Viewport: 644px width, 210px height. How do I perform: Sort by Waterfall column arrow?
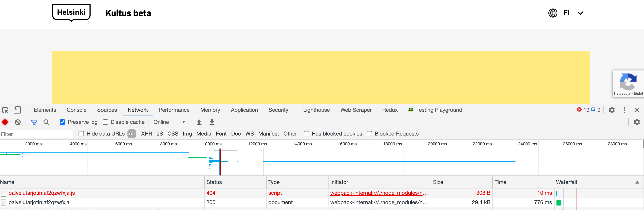pyautogui.click(x=637, y=182)
